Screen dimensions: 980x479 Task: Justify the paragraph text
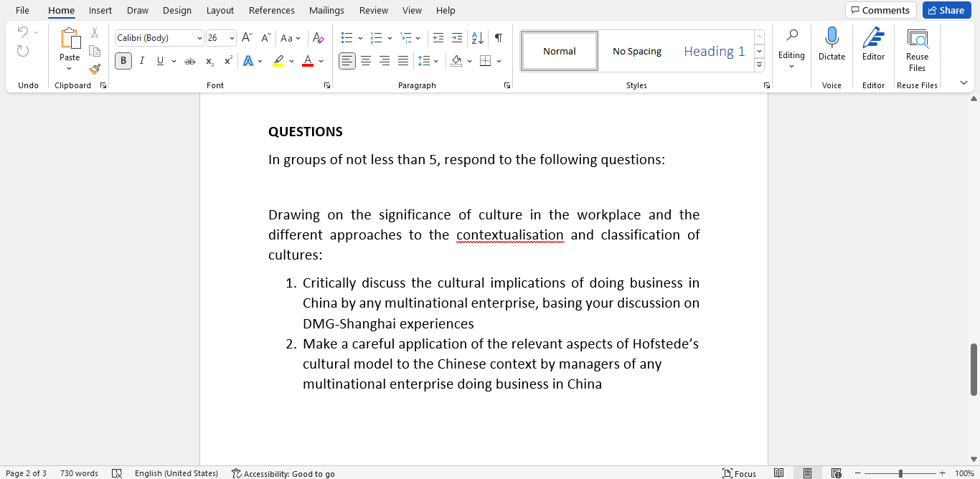tap(403, 61)
